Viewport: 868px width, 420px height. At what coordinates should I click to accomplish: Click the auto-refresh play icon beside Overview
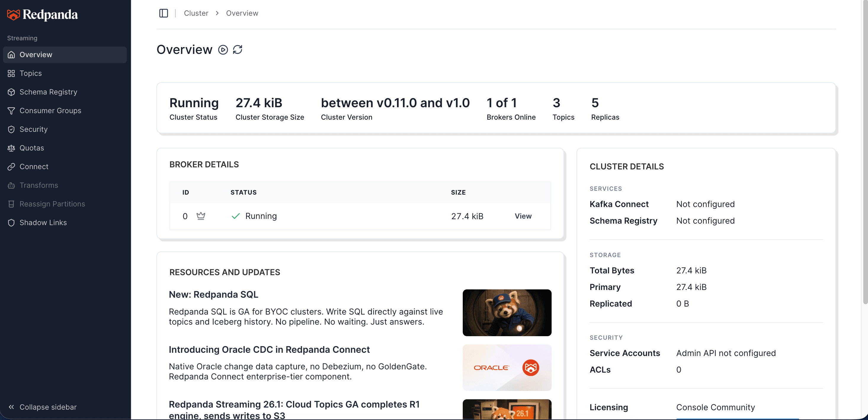click(x=223, y=50)
